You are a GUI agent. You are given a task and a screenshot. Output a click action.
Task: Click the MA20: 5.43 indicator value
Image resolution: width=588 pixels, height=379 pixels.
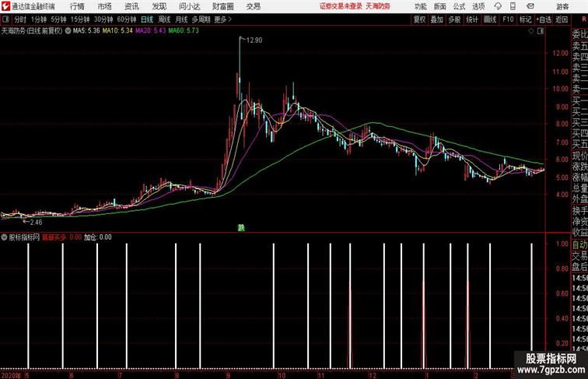coord(151,31)
